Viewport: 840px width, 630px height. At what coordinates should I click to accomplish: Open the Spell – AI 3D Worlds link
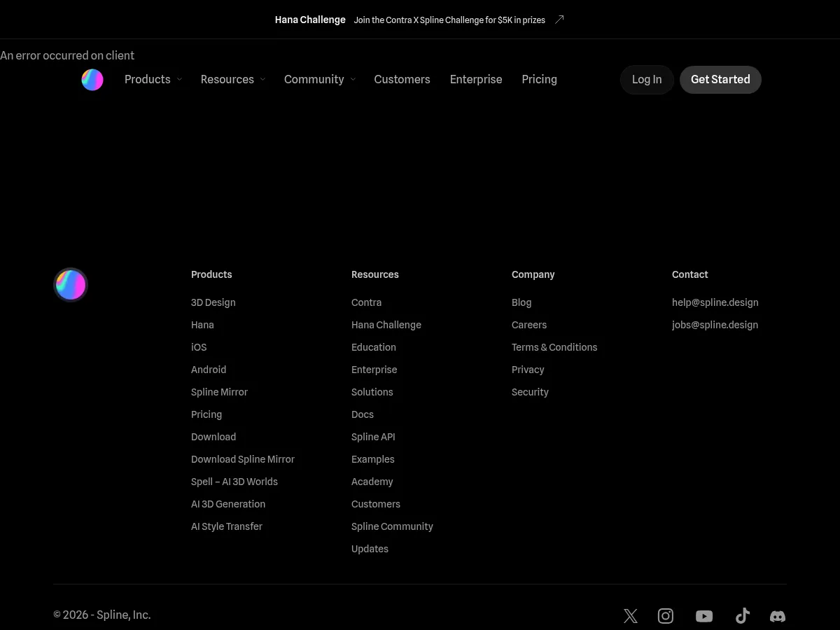pyautogui.click(x=234, y=482)
